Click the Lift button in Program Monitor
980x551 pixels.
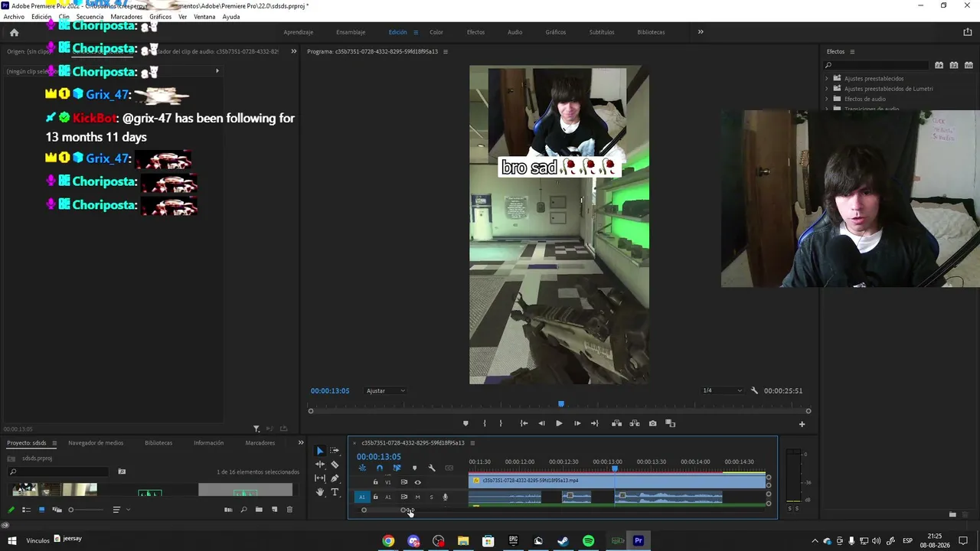click(616, 423)
